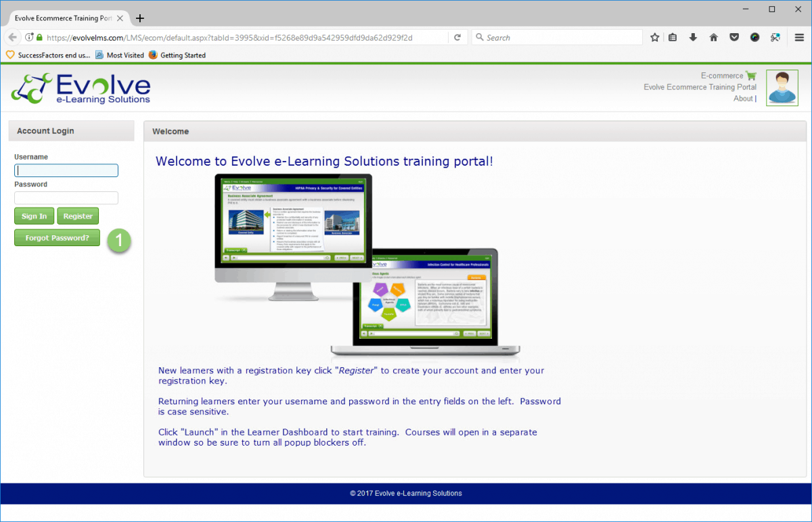The image size is (812, 522).
Task: Bookmark this page with the star icon
Action: [x=654, y=37]
